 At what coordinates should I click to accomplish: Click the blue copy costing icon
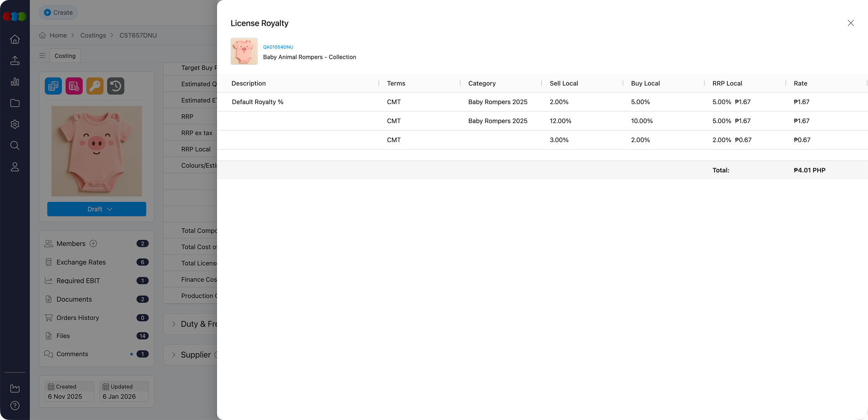[53, 86]
